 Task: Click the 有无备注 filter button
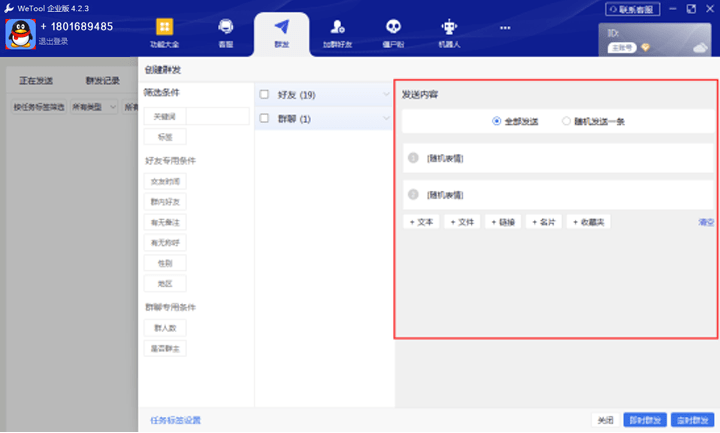165,222
